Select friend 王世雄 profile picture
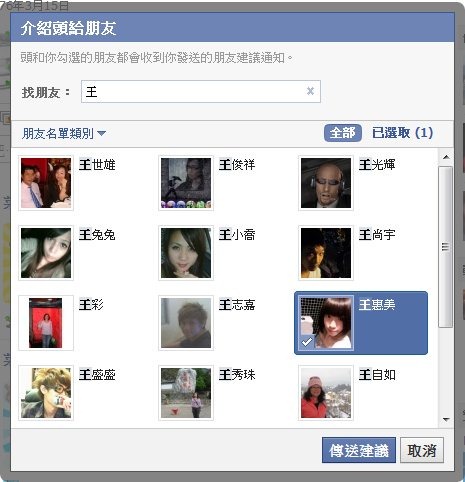465x482 pixels. point(46,183)
